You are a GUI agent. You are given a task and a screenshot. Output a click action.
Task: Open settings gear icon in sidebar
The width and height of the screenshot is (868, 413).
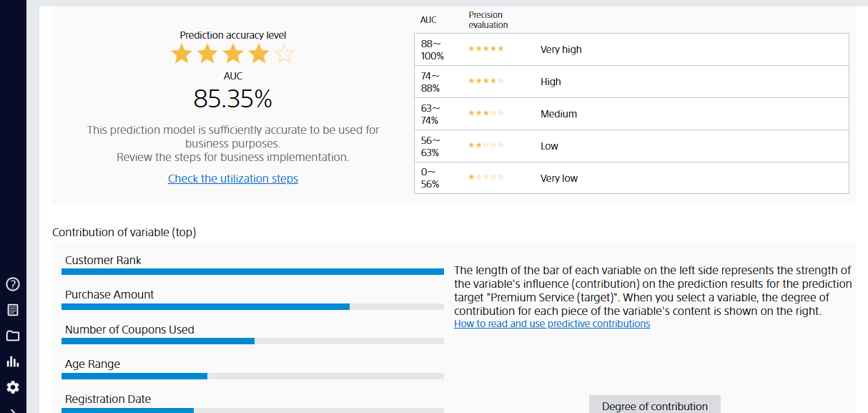pos(13,387)
